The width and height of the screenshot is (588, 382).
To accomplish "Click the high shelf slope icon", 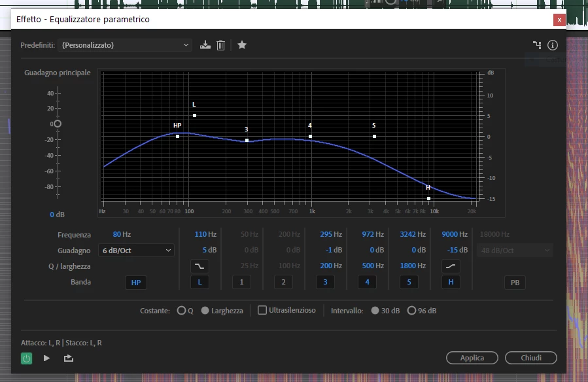I will [x=451, y=266].
